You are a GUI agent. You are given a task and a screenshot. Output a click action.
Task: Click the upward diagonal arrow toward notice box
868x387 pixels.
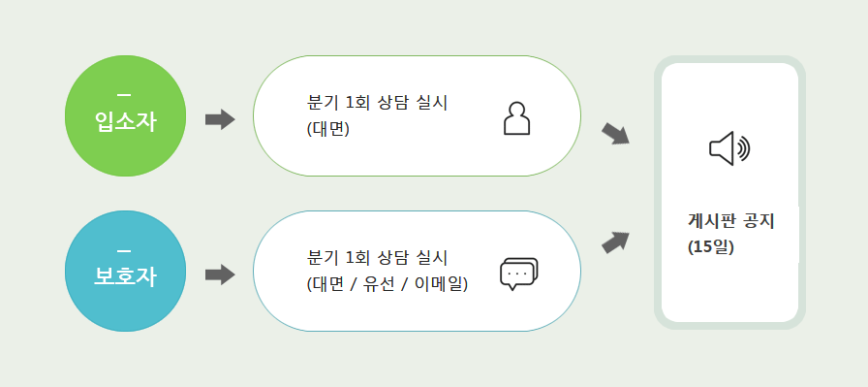615,242
